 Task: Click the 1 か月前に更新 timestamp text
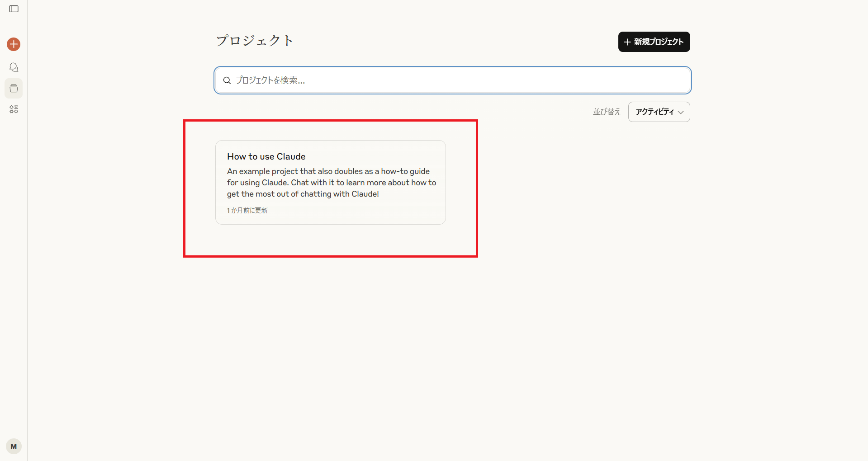pyautogui.click(x=247, y=211)
